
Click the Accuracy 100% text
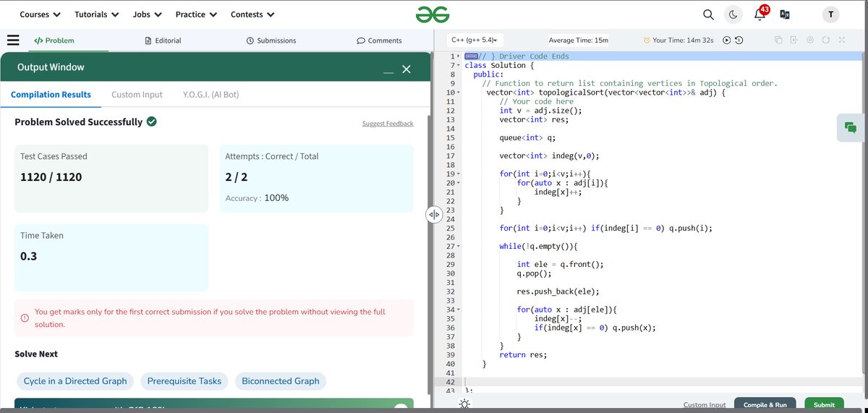pyautogui.click(x=257, y=197)
